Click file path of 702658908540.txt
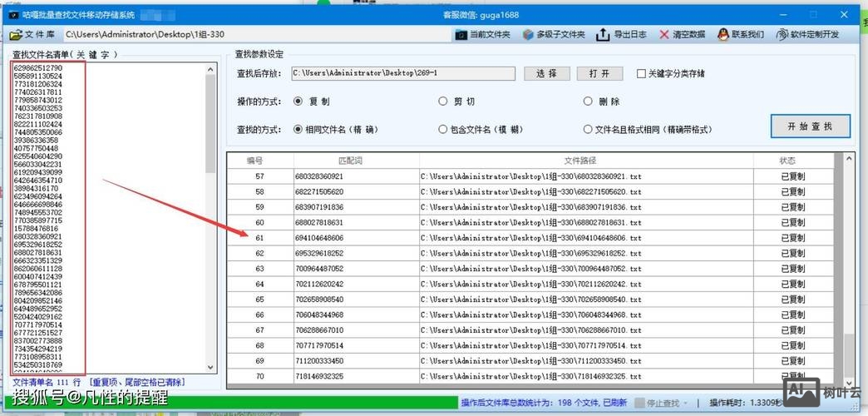The height and width of the screenshot is (416, 868). point(531,300)
